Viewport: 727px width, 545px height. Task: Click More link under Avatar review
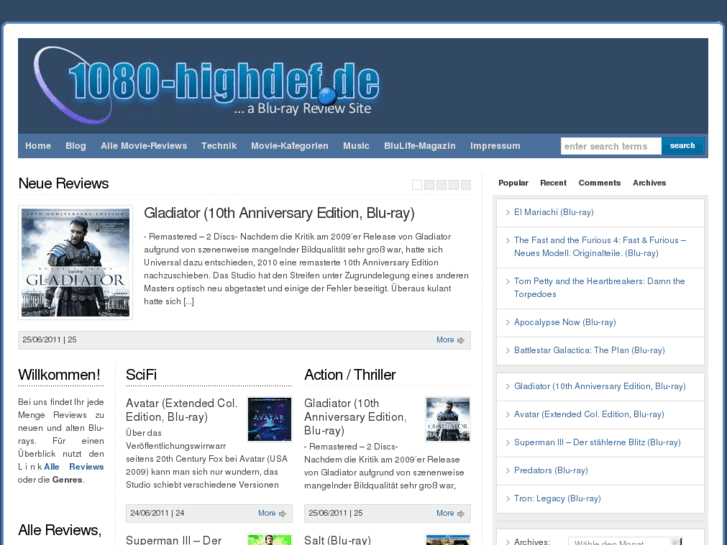coord(267,513)
